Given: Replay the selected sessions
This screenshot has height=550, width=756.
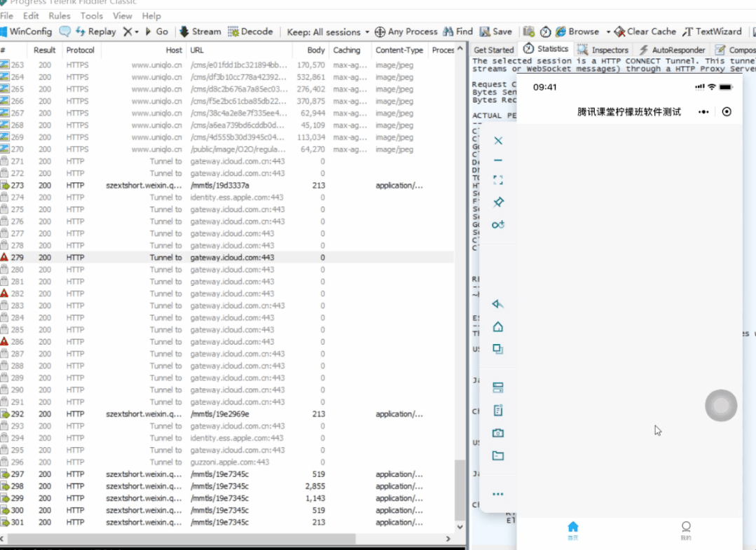Looking at the screenshot, I should coord(96,32).
